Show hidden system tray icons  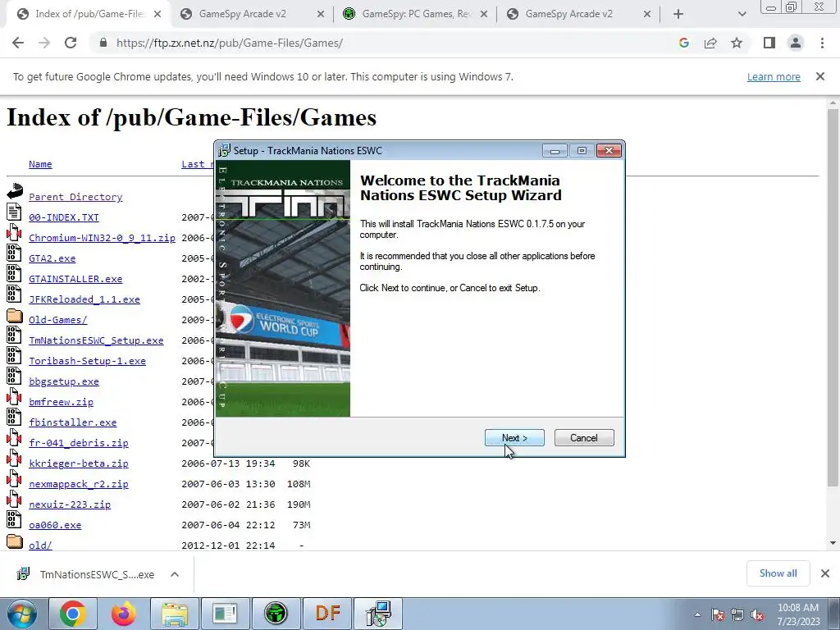point(697,615)
